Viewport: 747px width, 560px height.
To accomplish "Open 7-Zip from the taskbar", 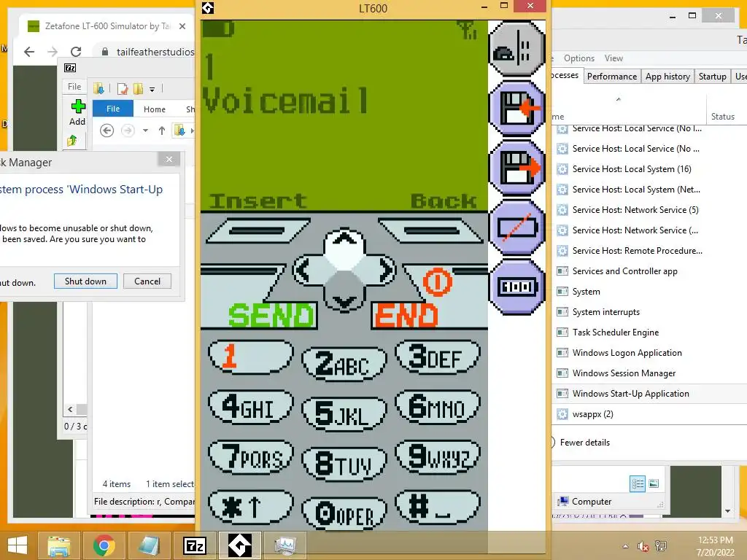I will [x=194, y=545].
